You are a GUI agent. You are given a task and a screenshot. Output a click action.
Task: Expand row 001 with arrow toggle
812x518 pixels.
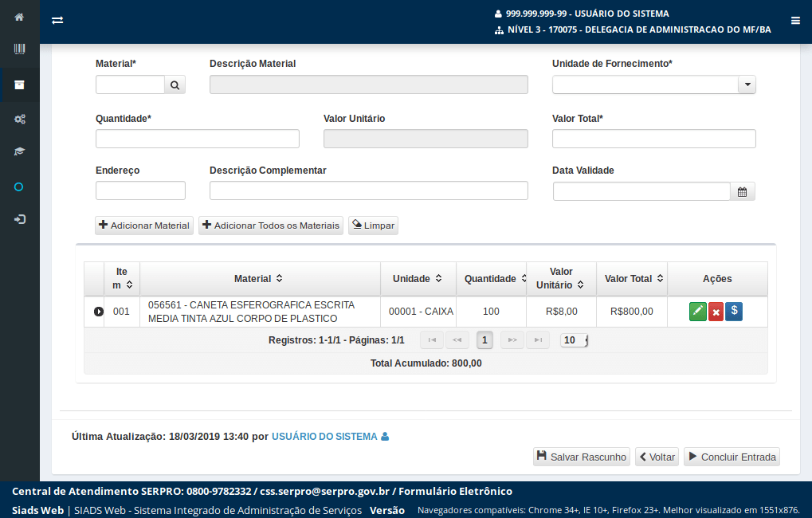[x=98, y=312]
